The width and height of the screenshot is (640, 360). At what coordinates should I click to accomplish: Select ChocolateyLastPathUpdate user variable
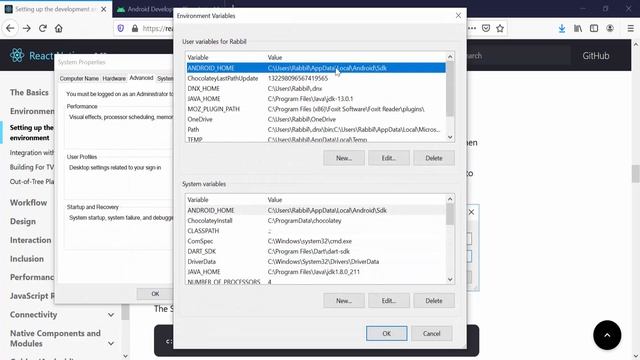(x=316, y=78)
